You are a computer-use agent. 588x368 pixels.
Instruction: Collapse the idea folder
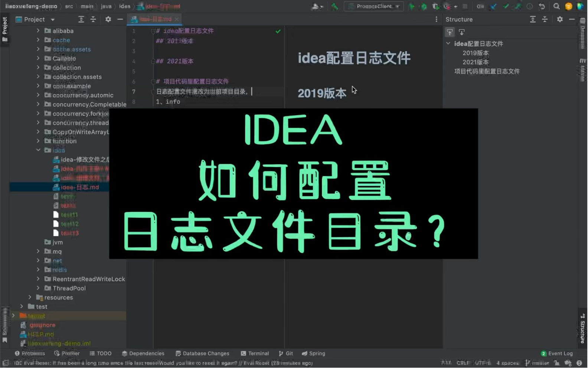coord(38,150)
